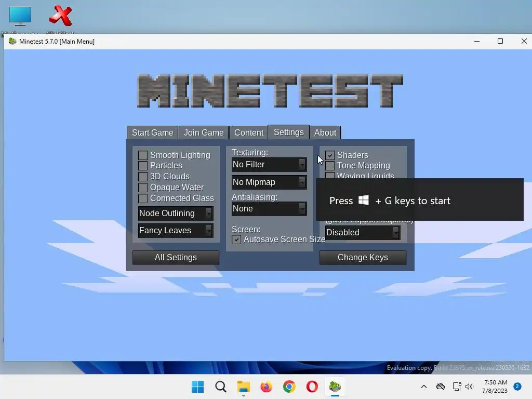
Task: Switch to the Join Game tab
Action: coord(204,132)
